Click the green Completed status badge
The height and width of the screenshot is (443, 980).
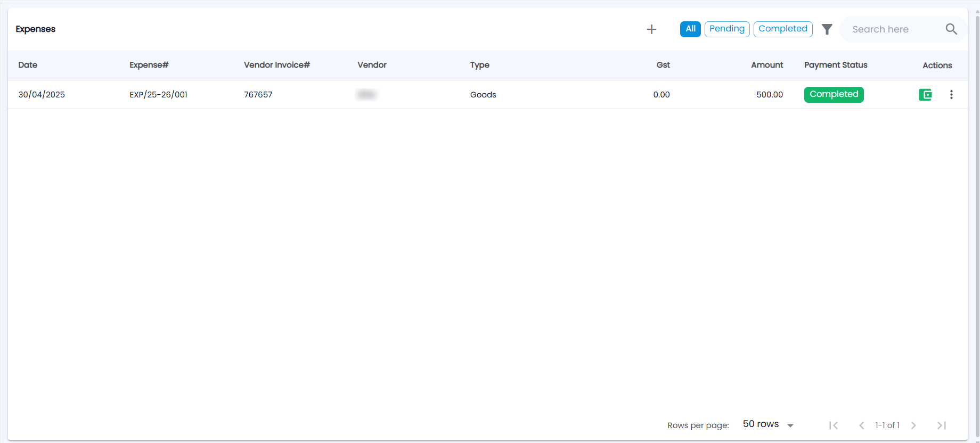(x=834, y=95)
